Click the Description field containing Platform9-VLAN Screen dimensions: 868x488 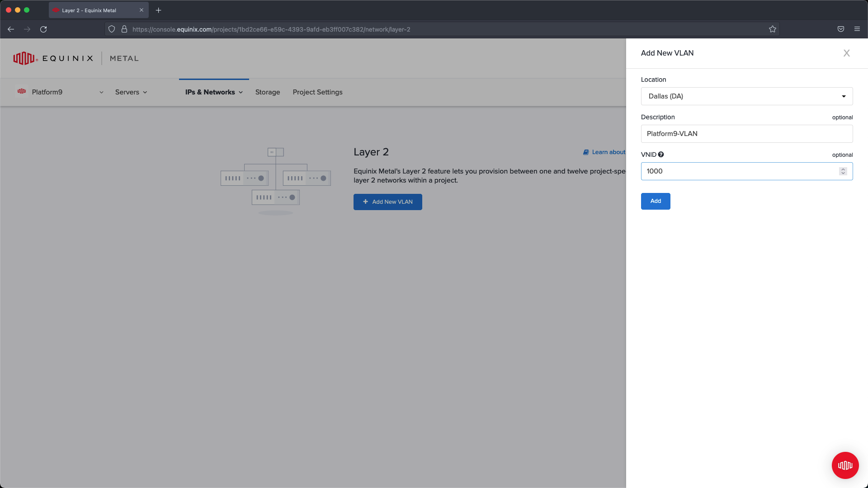pyautogui.click(x=746, y=134)
